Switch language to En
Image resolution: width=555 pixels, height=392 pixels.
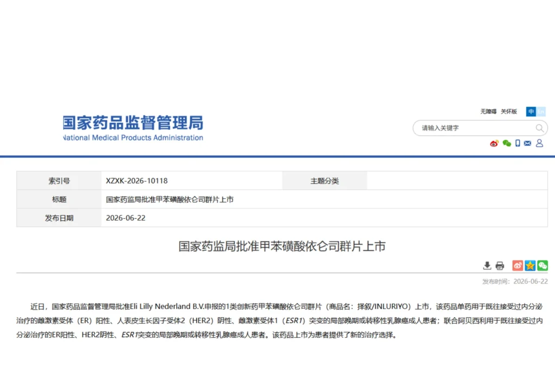pyautogui.click(x=541, y=112)
